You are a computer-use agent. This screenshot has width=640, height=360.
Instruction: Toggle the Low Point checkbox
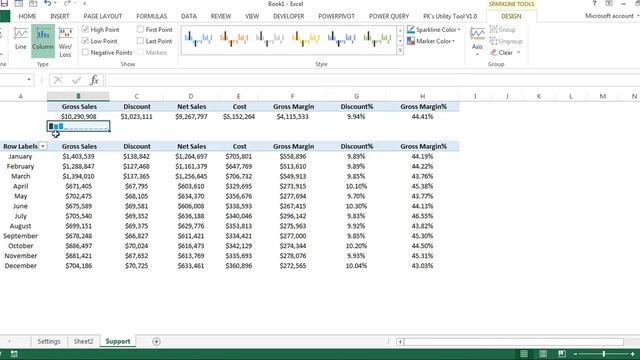(x=85, y=41)
